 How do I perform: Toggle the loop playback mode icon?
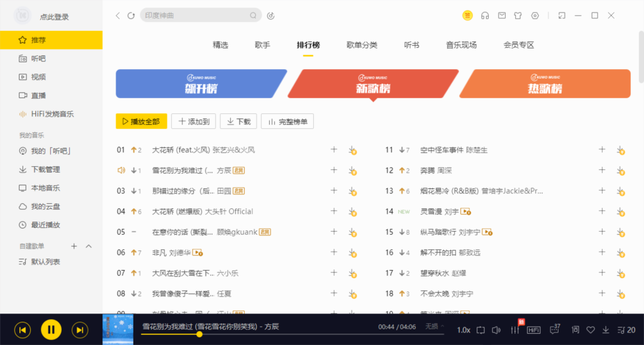click(x=481, y=330)
